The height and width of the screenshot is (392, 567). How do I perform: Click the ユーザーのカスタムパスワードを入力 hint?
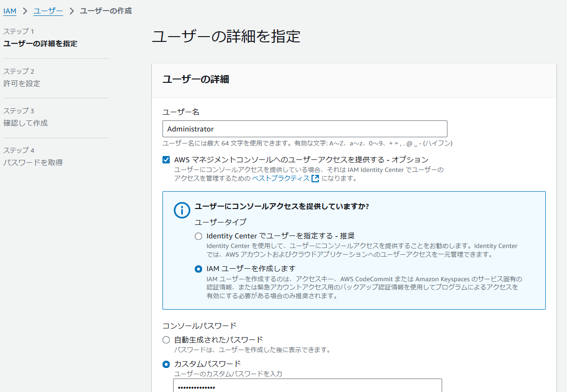point(228,374)
